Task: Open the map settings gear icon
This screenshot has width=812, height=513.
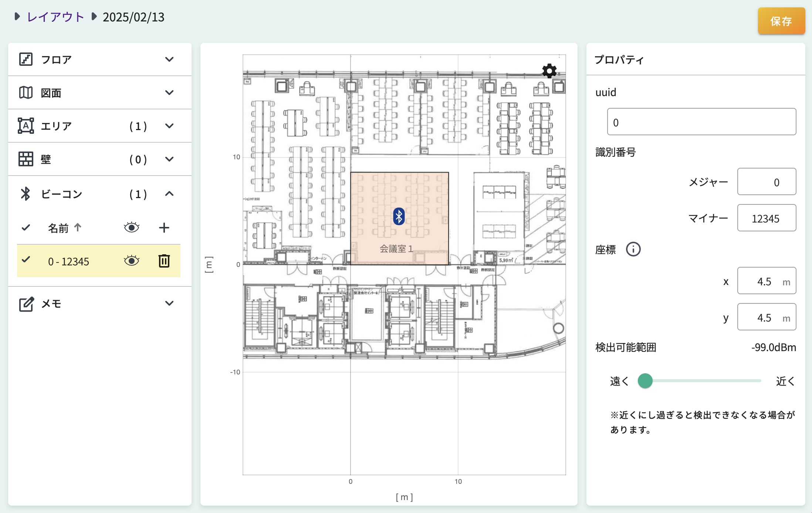Action: [x=549, y=71]
